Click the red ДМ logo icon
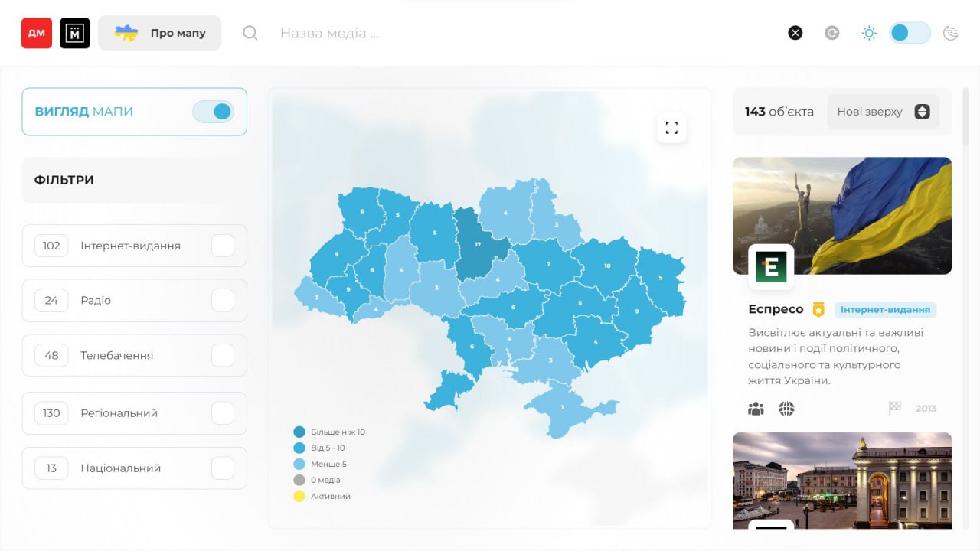Screen dimensions: 980x551 pyautogui.click(x=37, y=33)
